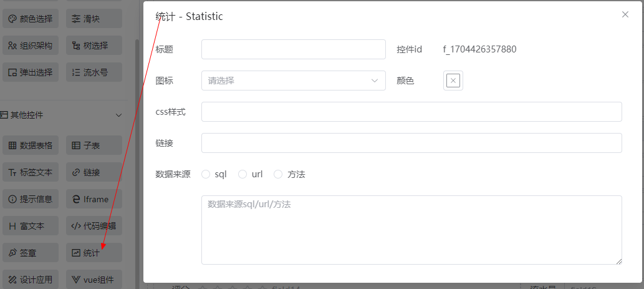Select the 提示信息 alert info control

pyautogui.click(x=31, y=199)
